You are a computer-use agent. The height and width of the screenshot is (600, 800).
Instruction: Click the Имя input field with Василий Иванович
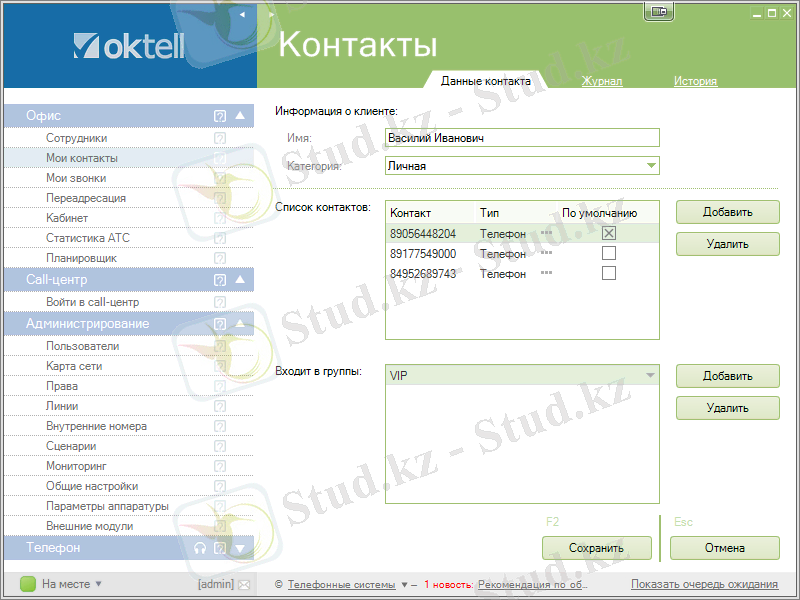click(x=520, y=137)
